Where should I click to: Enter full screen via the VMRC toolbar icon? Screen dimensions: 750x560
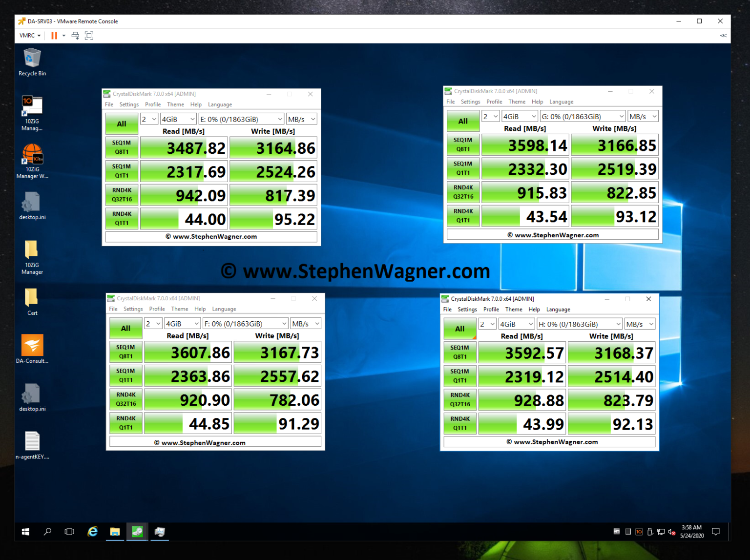(x=89, y=35)
